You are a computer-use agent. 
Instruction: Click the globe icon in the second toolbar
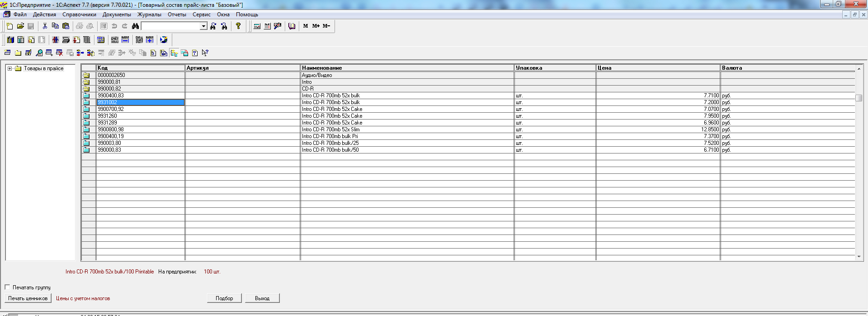tap(164, 40)
